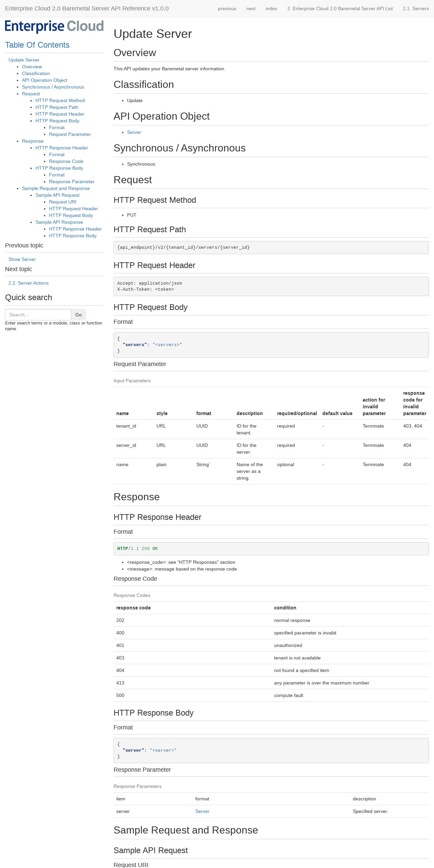Open Sample Request and Response contents link

pos(56,188)
